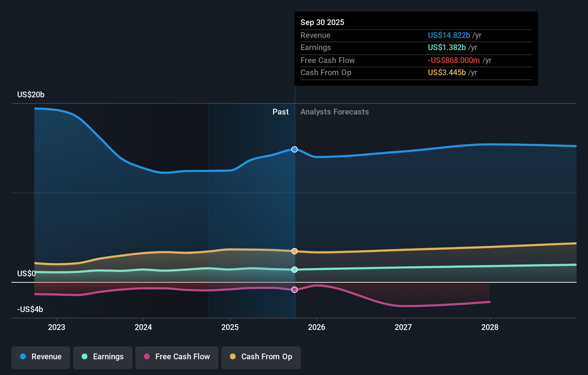Select the yellow Cash From Op marker
The width and height of the screenshot is (588, 375).
[294, 251]
